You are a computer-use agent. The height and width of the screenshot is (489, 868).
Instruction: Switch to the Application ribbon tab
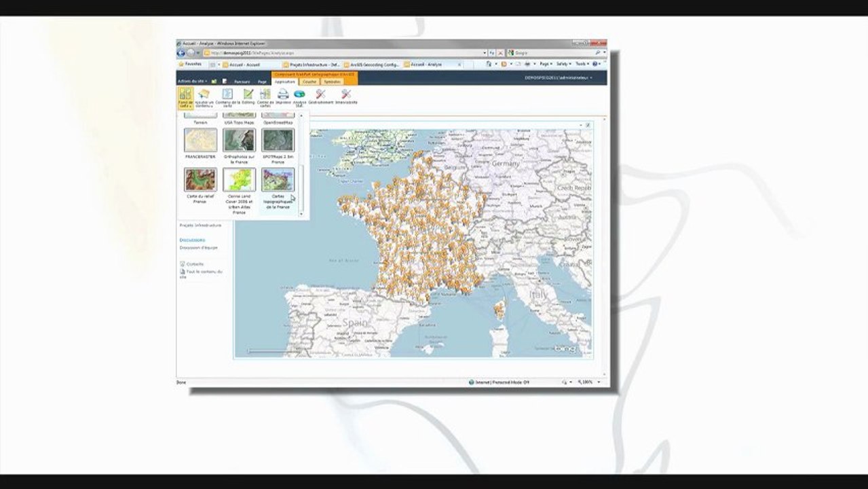pyautogui.click(x=284, y=81)
